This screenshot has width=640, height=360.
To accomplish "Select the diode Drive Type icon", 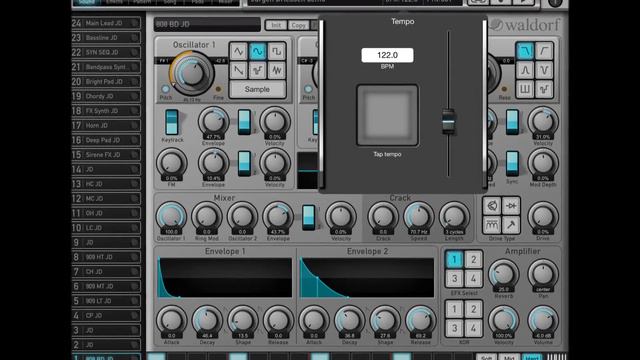I will [511, 206].
